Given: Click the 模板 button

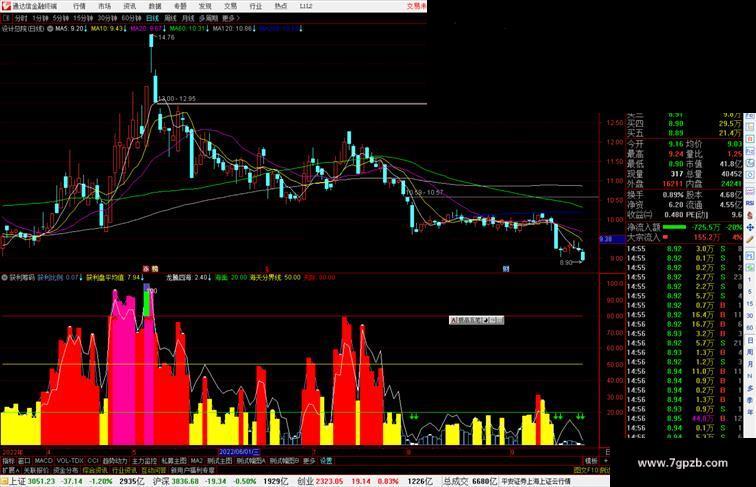Looking at the screenshot, I should point(591,461).
